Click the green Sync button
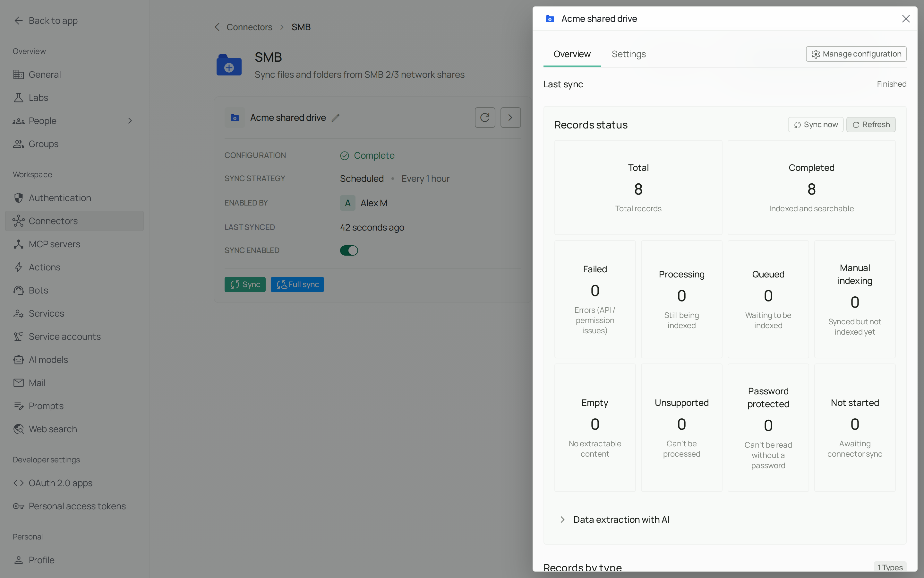Image resolution: width=924 pixels, height=578 pixels. pos(245,285)
